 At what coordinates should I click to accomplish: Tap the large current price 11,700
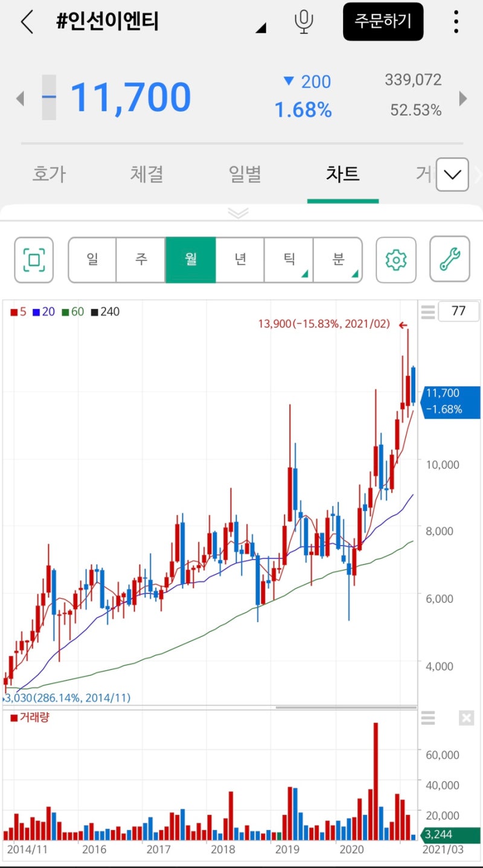[131, 98]
